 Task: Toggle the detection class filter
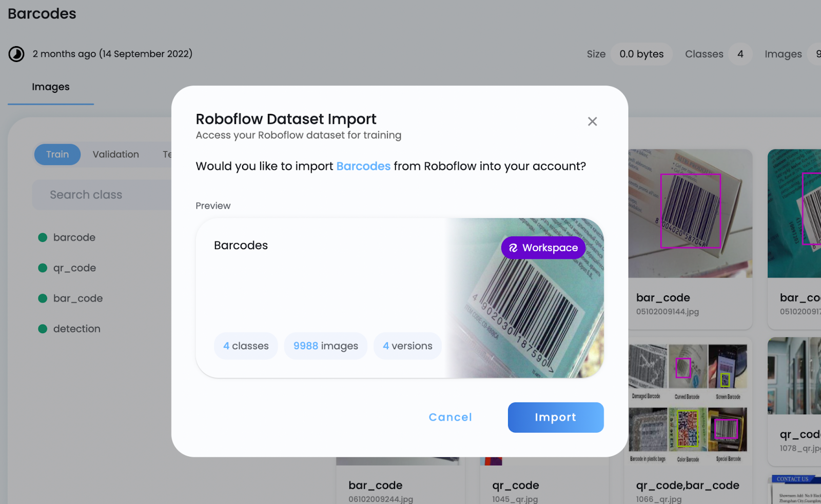[x=69, y=329]
